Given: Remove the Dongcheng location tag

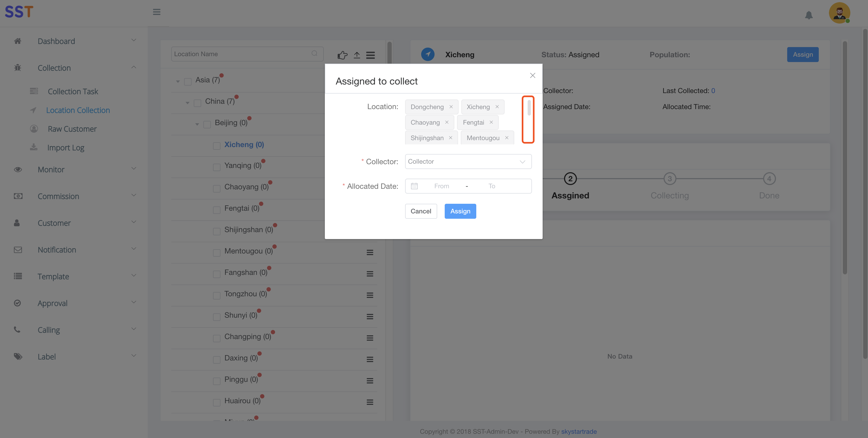Looking at the screenshot, I should coord(451,107).
